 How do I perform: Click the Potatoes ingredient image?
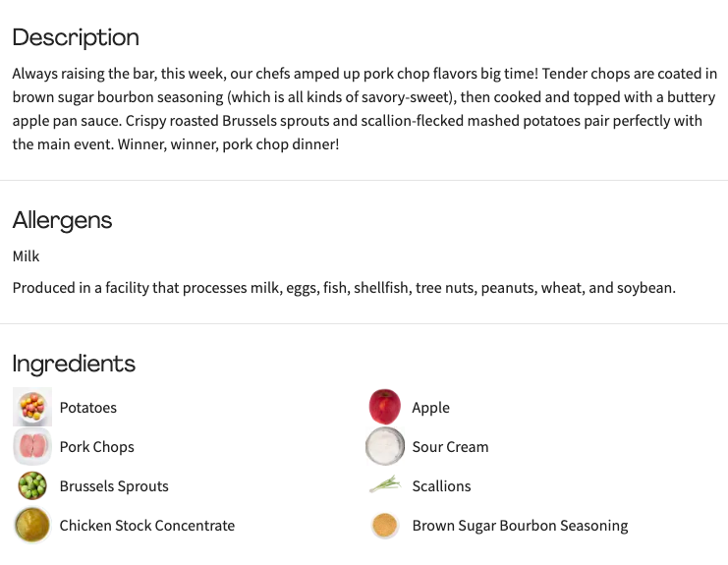tap(32, 407)
